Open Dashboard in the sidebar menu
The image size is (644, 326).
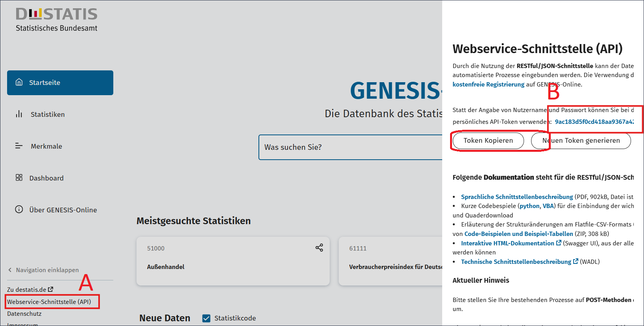46,178
